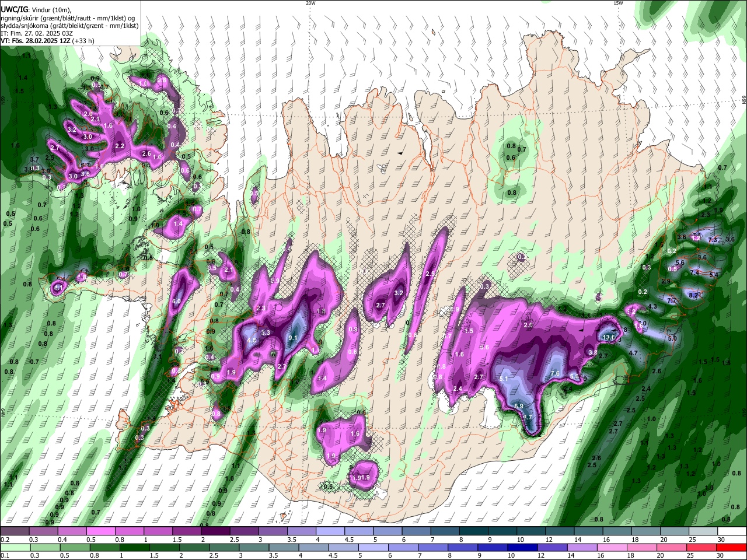This screenshot has width=747, height=560.
Task: Select the navy blue 10 rain legend swatch
Action: tap(523, 547)
